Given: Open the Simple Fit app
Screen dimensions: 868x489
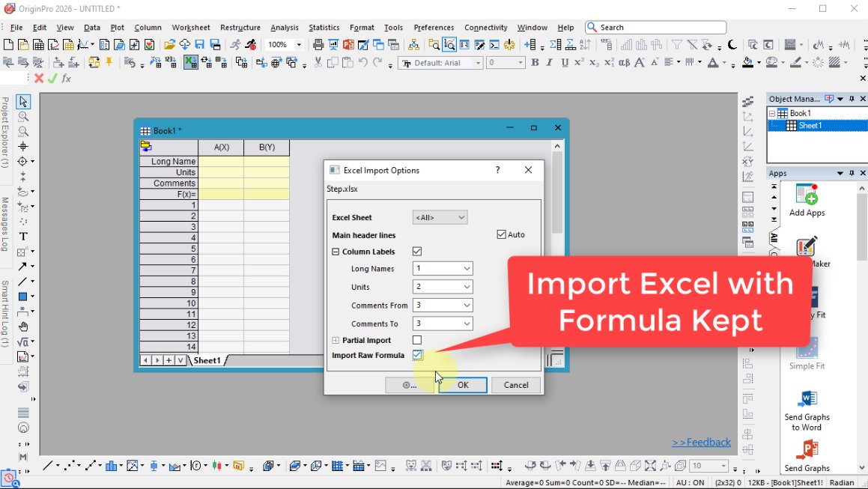Looking at the screenshot, I should pyautogui.click(x=807, y=354).
